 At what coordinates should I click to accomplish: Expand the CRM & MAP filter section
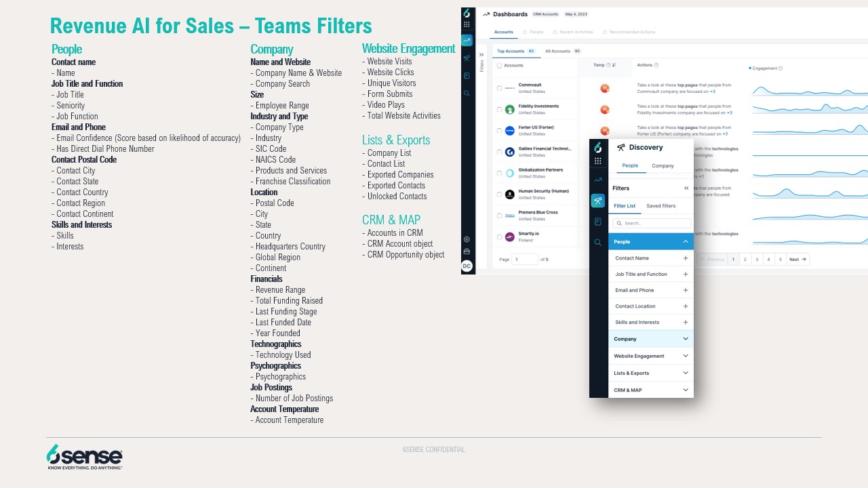[651, 390]
